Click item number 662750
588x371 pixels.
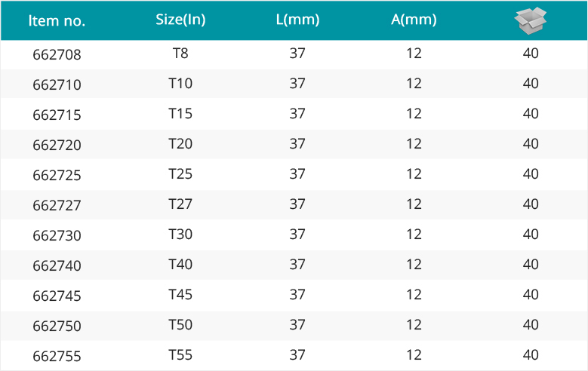point(57,326)
